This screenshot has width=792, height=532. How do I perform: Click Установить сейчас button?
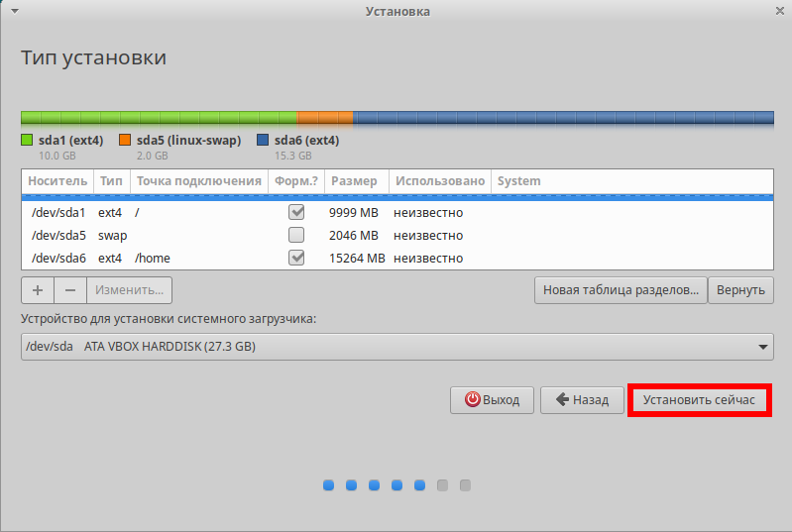[699, 400]
